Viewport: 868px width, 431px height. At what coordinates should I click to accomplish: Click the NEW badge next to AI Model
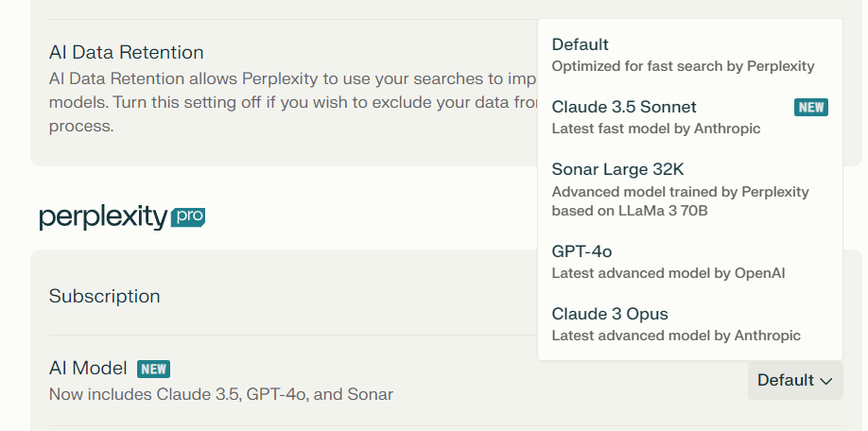[x=153, y=369]
